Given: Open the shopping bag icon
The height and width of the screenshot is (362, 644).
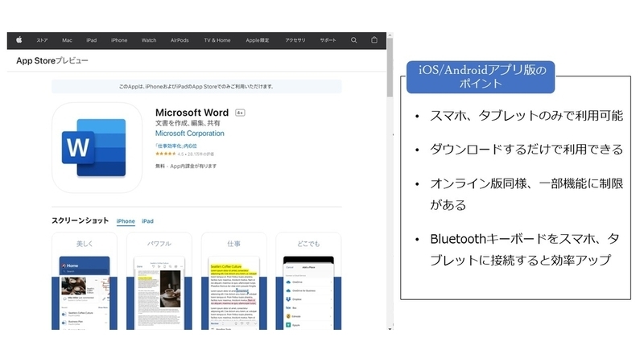Looking at the screenshot, I should pyautogui.click(x=374, y=39).
